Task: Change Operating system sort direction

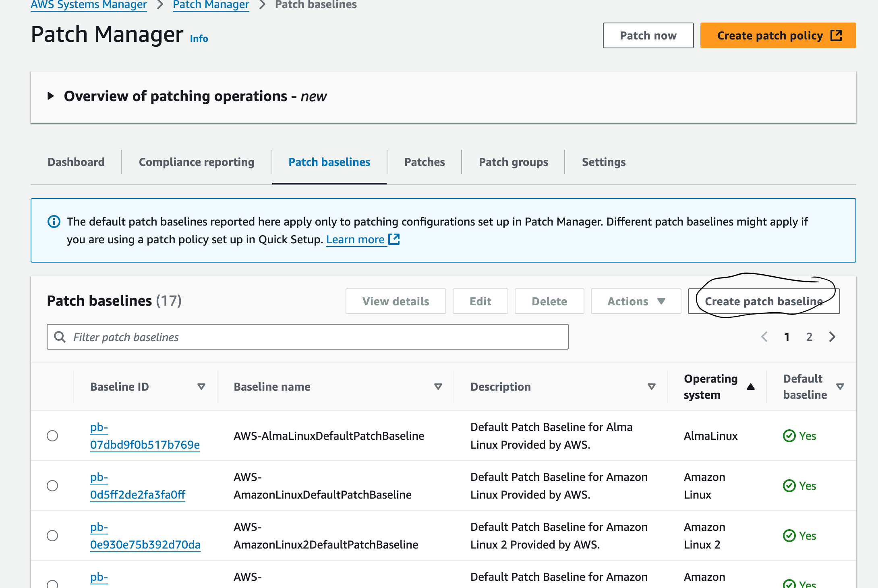Action: point(751,386)
